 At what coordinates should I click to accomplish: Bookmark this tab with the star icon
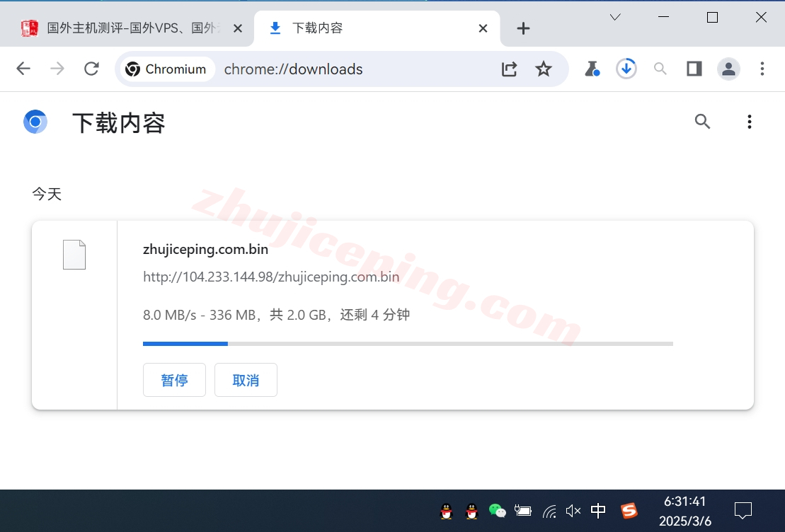tap(543, 69)
